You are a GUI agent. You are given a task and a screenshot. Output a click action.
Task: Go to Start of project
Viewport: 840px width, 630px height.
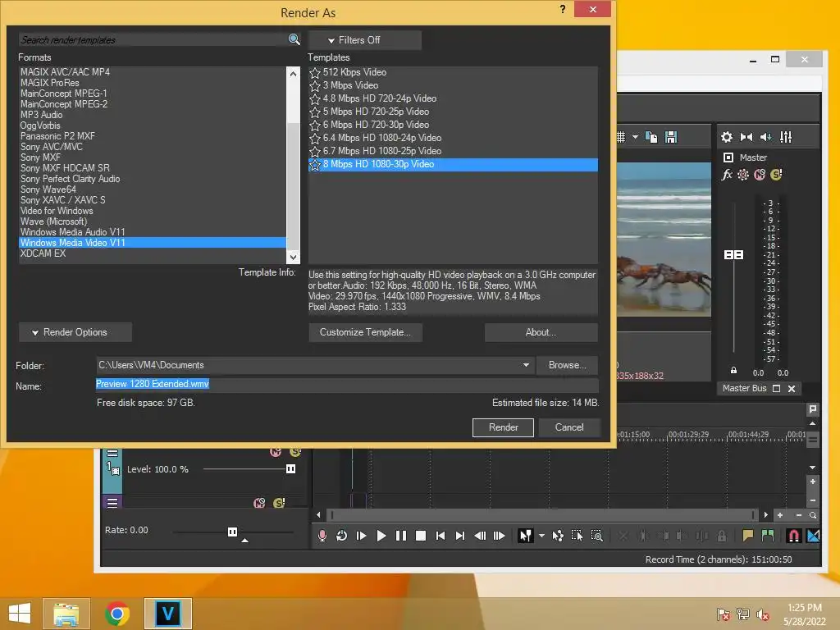(441, 536)
